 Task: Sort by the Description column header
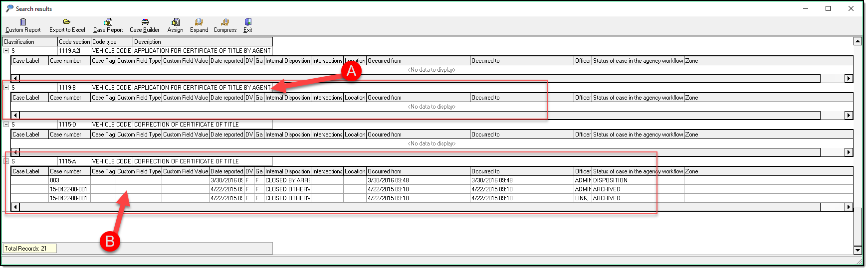point(203,42)
